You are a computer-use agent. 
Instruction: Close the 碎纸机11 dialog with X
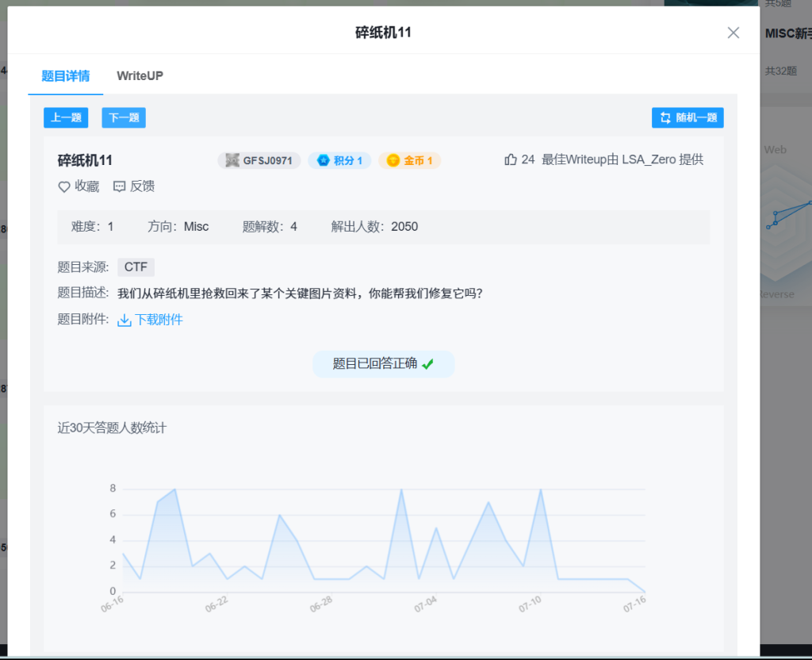coord(733,33)
